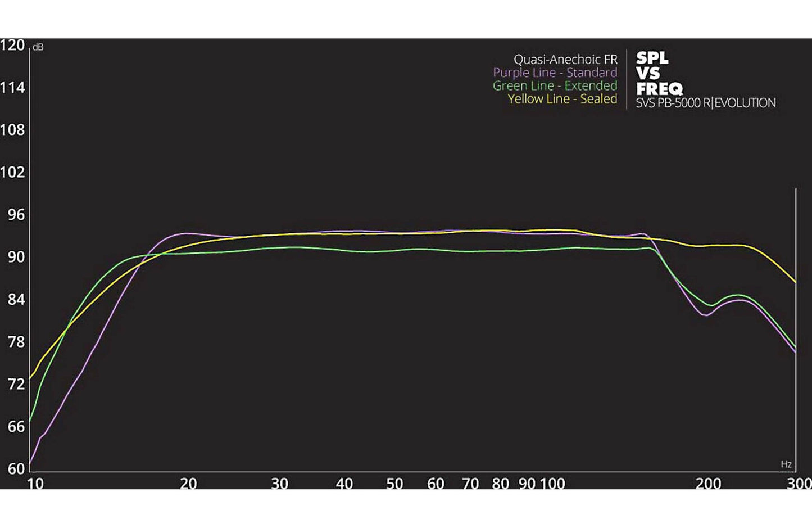This screenshot has height=528, width=812.
Task: Select the 120 tick label on y-axis
Action: click(x=12, y=46)
